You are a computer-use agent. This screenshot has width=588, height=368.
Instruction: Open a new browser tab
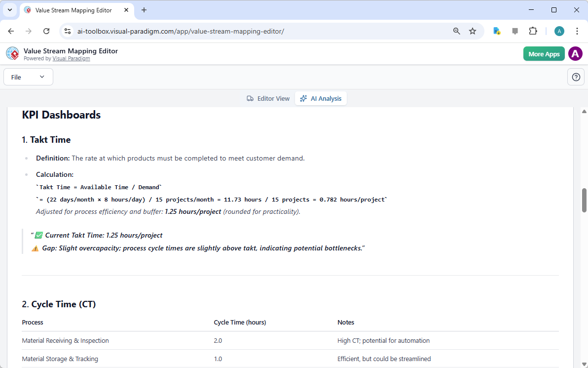(x=144, y=10)
